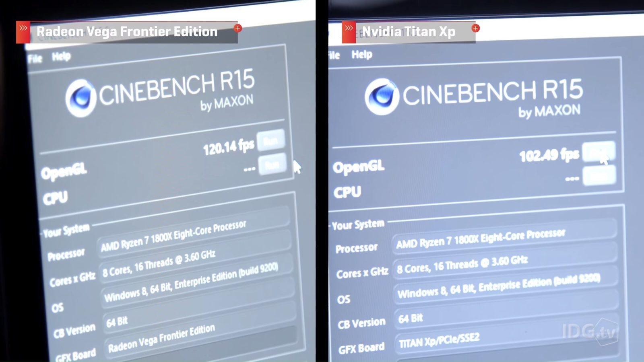Run OpenGL test showing 102.49 fps
This screenshot has width=644, height=362.
click(x=599, y=151)
